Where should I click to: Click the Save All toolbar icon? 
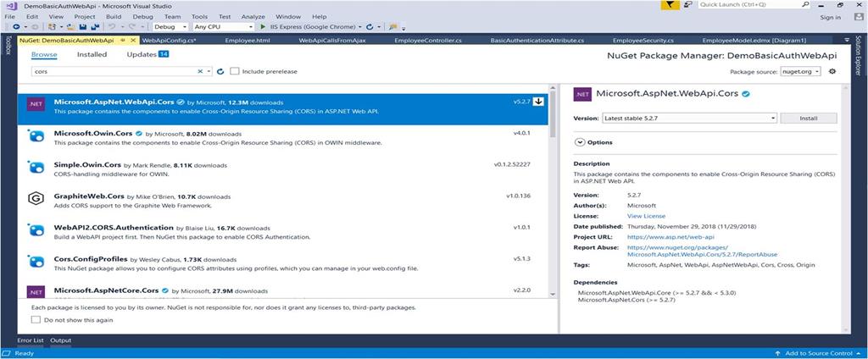coord(95,26)
